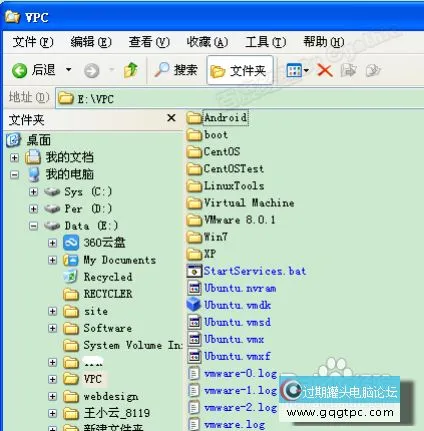The image size is (424, 431).
Task: Select the VMware 8.0.1 folder icon
Action: [x=194, y=220]
